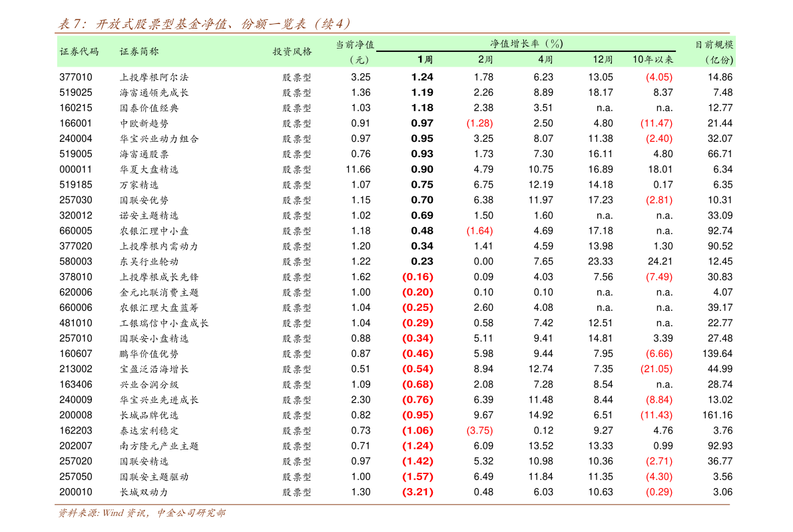This screenshot has width=793, height=532.
Task: Click the 资料来源 source note at bottom
Action: tap(141, 513)
